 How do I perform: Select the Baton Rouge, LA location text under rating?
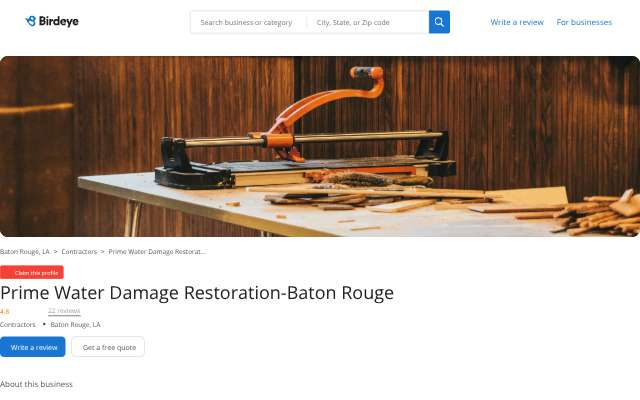76,324
